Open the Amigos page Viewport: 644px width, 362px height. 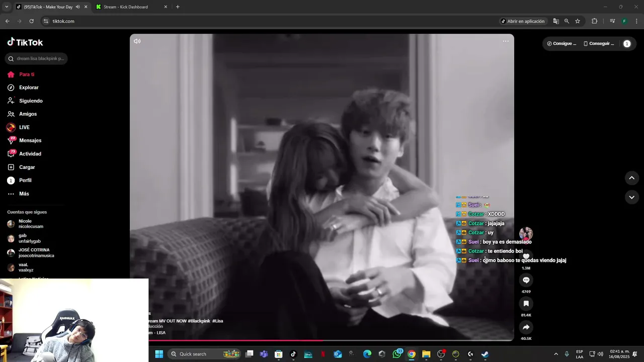point(22,114)
